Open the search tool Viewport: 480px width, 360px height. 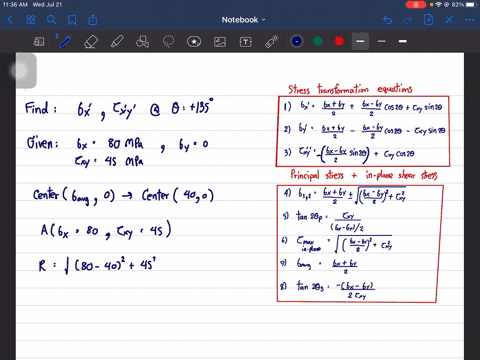tap(51, 20)
